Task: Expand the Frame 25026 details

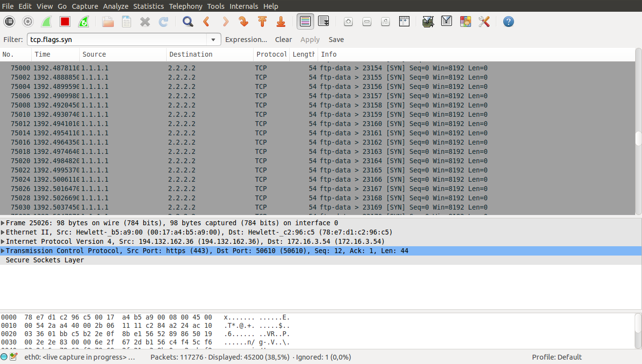Action: (3, 223)
